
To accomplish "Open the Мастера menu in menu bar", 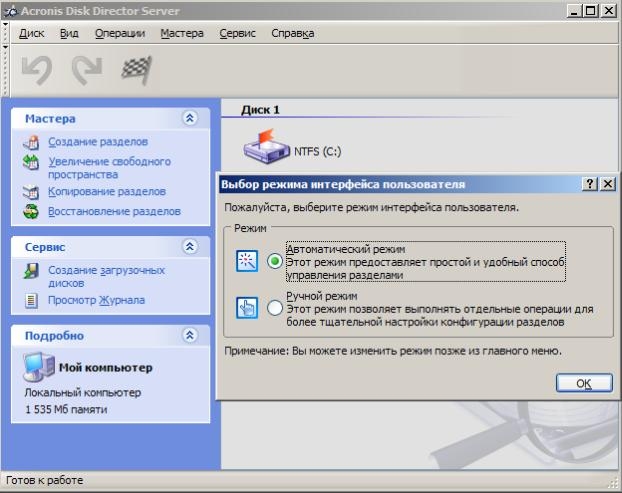I will 182,33.
